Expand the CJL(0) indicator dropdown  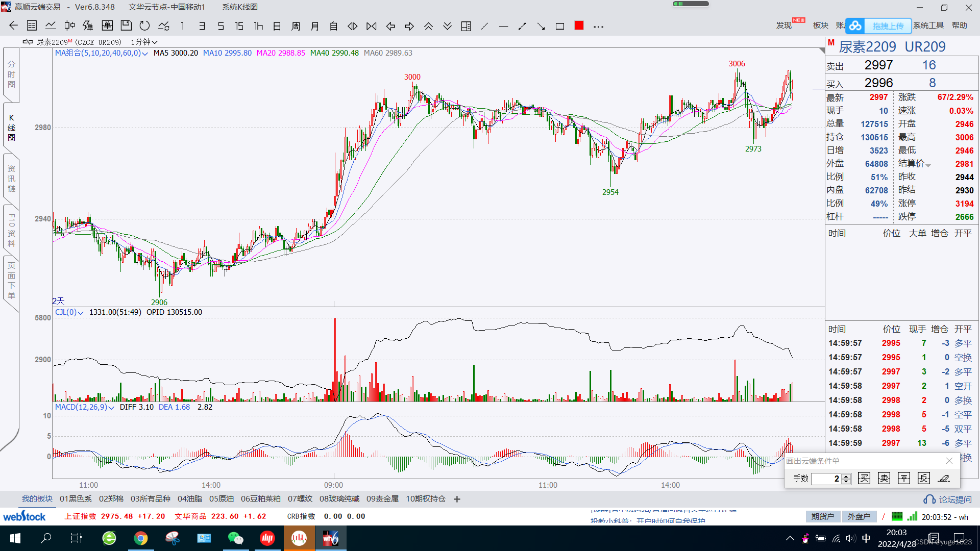pyautogui.click(x=81, y=313)
